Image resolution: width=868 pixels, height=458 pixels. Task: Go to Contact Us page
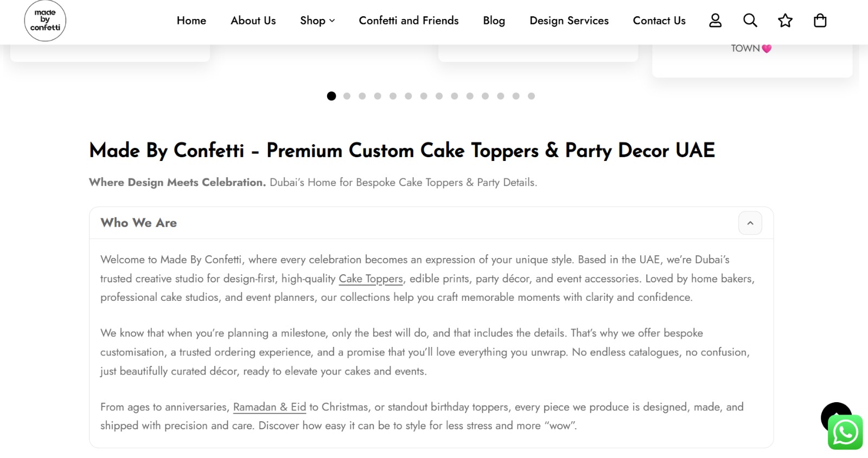pos(659,21)
